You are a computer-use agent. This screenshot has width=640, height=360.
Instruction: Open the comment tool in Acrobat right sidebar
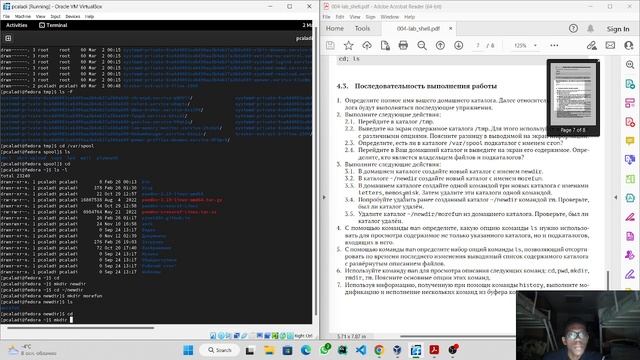pyautogui.click(x=630, y=141)
